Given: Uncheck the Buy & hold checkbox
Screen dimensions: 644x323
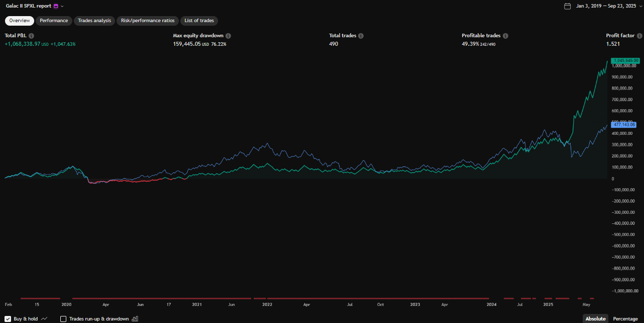Looking at the screenshot, I should [8, 319].
